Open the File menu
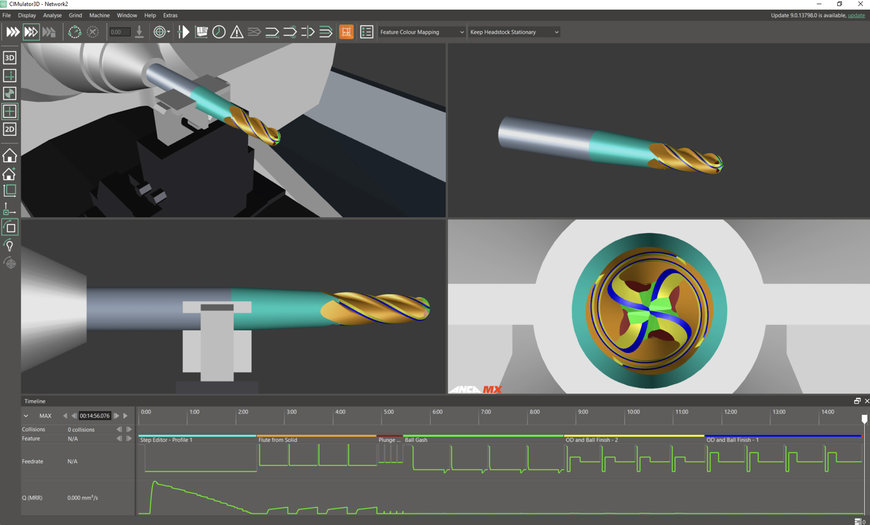 click(7, 16)
